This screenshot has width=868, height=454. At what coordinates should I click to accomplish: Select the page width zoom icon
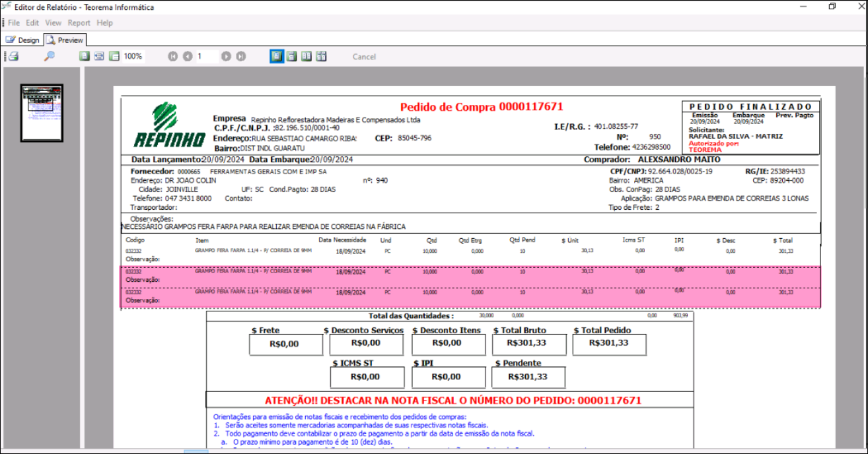tap(99, 57)
